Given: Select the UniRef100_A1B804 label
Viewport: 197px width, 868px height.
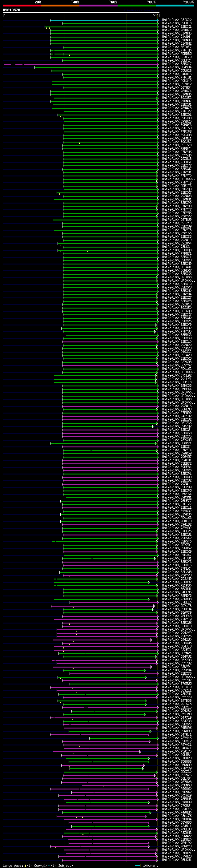Looking at the screenshot, I should (177, 819).
